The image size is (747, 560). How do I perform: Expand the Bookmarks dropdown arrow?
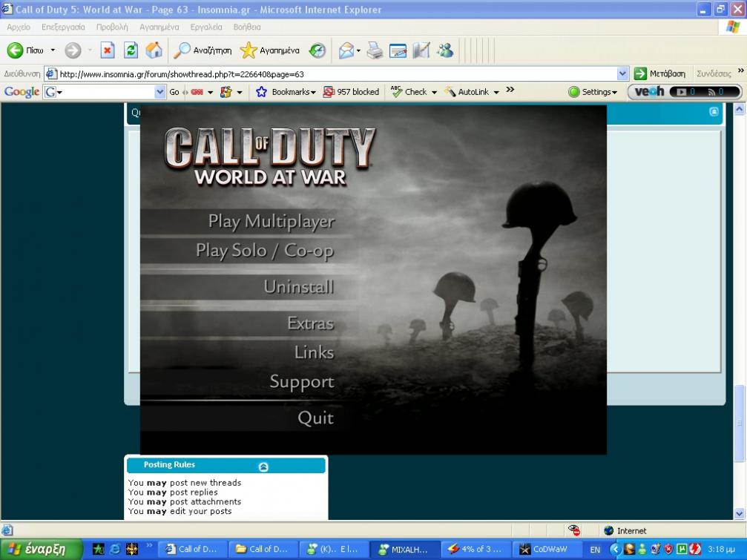click(313, 93)
